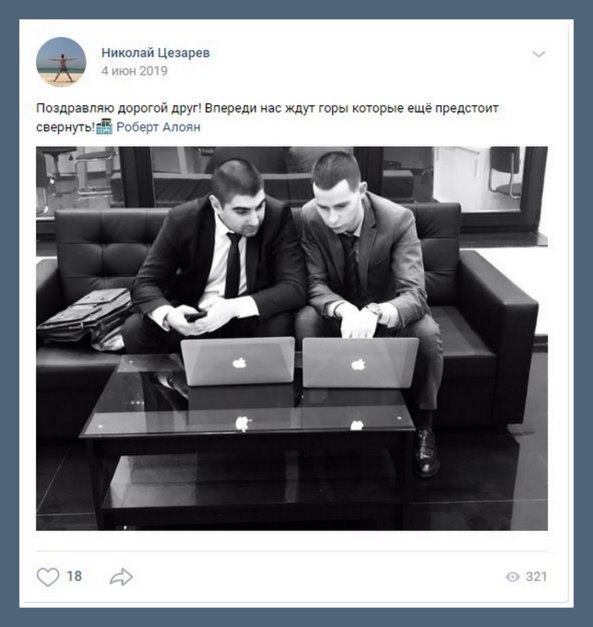Click the views eye icon
Image resolution: width=593 pixels, height=627 pixels.
click(513, 577)
